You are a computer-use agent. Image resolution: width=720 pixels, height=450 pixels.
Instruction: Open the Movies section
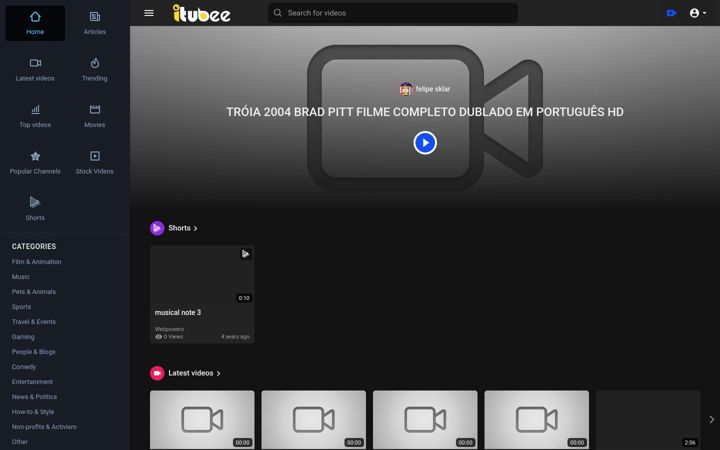95,116
